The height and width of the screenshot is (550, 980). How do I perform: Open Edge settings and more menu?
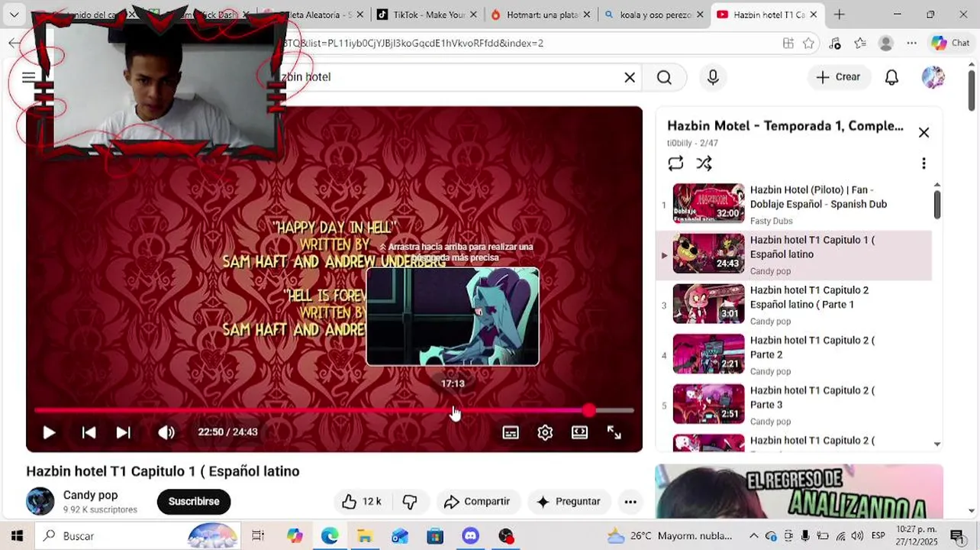point(911,44)
